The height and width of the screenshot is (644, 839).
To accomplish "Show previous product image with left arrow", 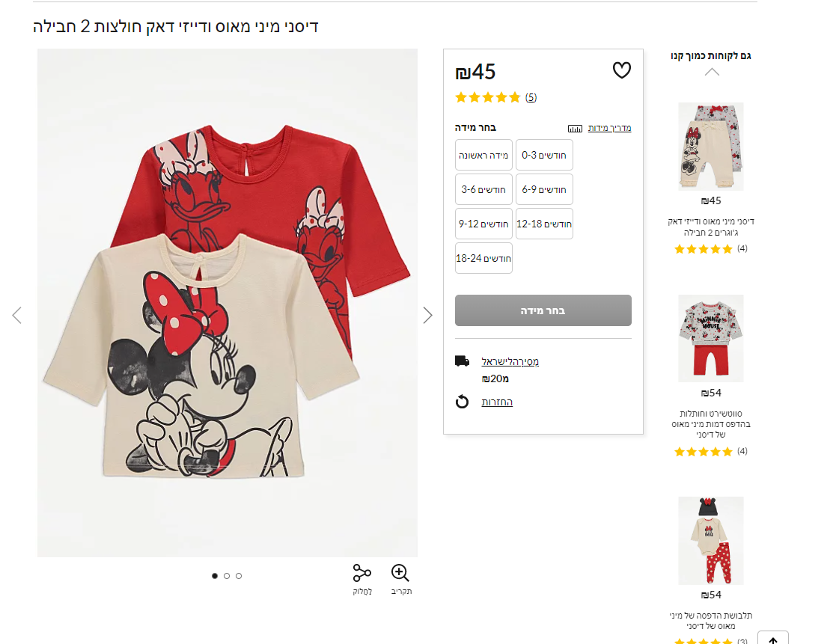I will click(x=17, y=316).
